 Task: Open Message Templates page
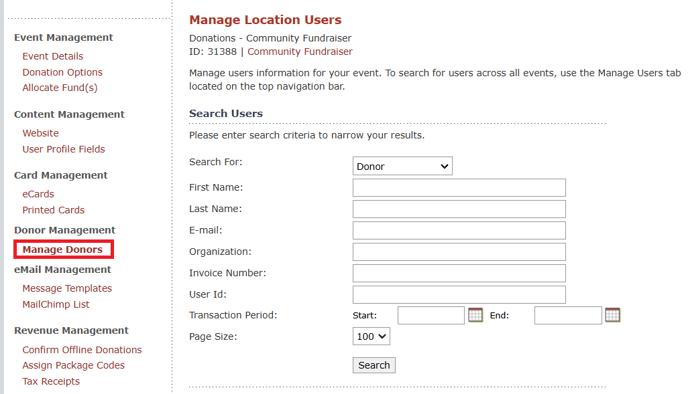(x=67, y=288)
